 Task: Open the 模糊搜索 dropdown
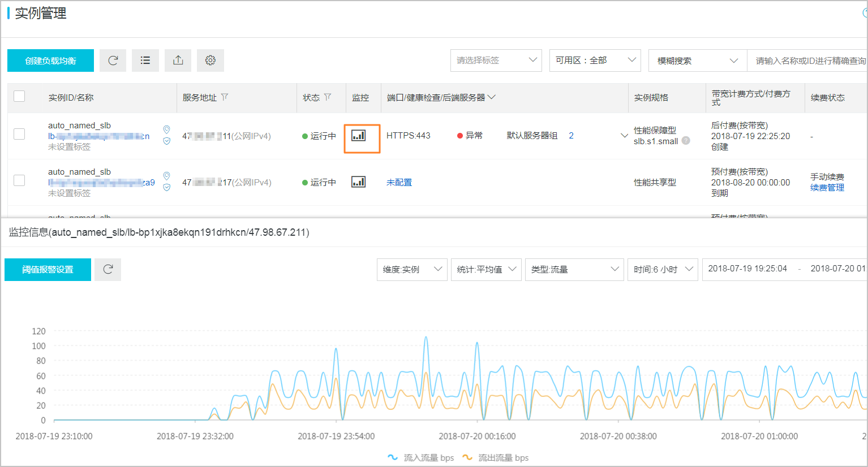pyautogui.click(x=698, y=60)
